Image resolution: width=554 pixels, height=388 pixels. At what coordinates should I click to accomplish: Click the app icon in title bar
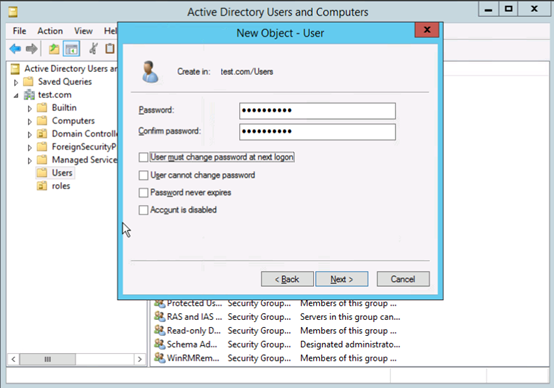coord(13,12)
